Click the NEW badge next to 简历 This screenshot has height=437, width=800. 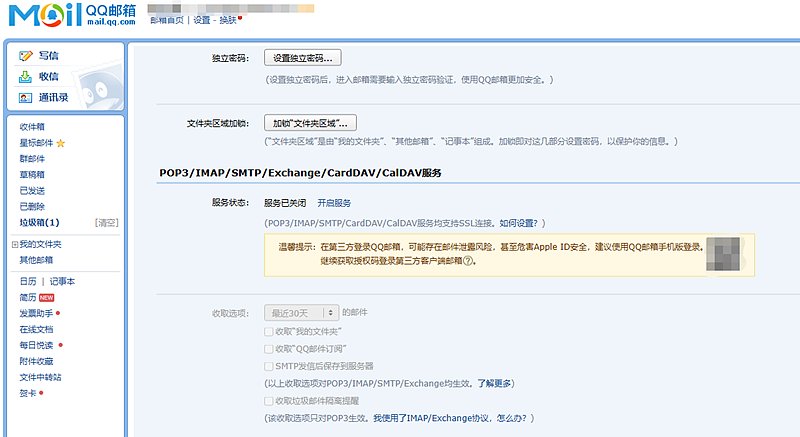click(46, 298)
